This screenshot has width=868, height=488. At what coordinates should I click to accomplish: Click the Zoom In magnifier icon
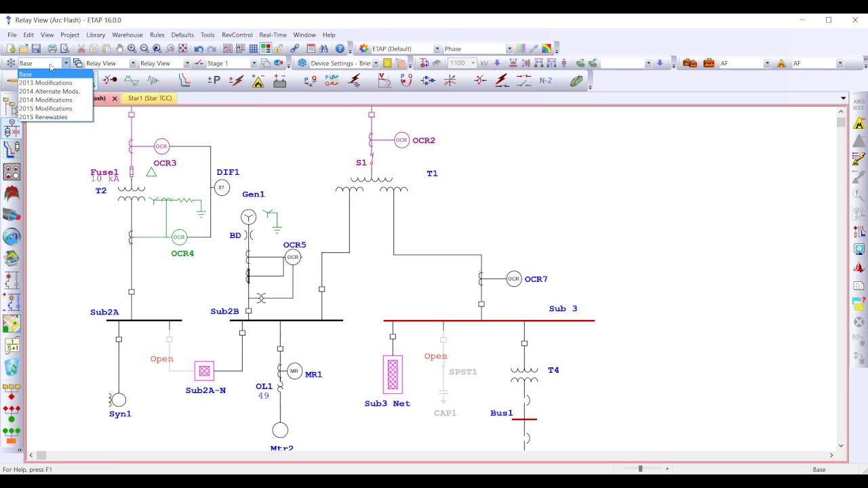click(132, 49)
